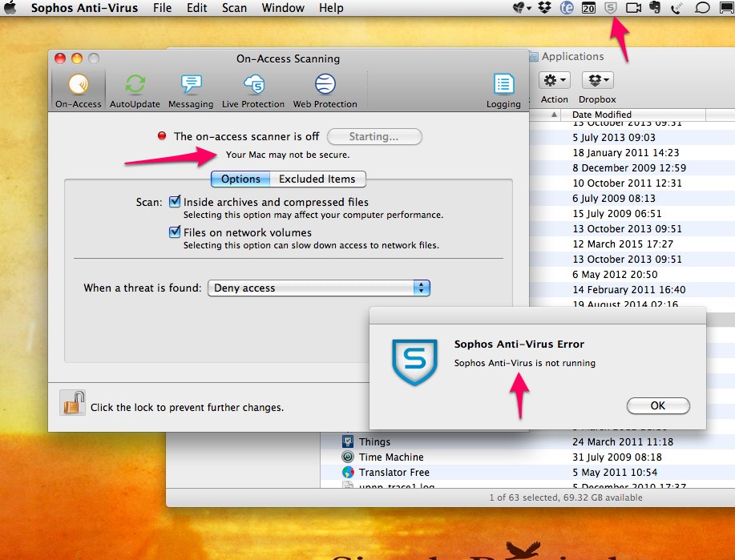Close the On-Access Scanning window
The height and width of the screenshot is (560, 735).
(x=60, y=58)
